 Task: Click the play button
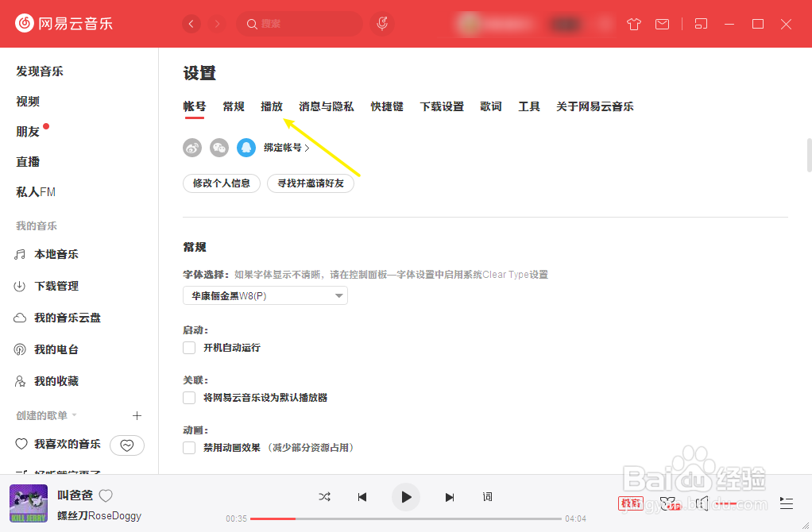point(406,497)
